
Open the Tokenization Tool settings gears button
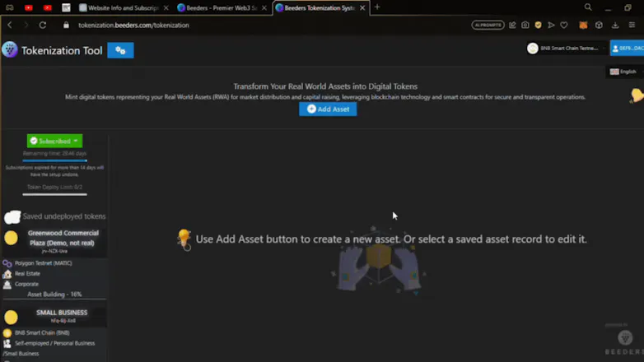click(x=120, y=50)
